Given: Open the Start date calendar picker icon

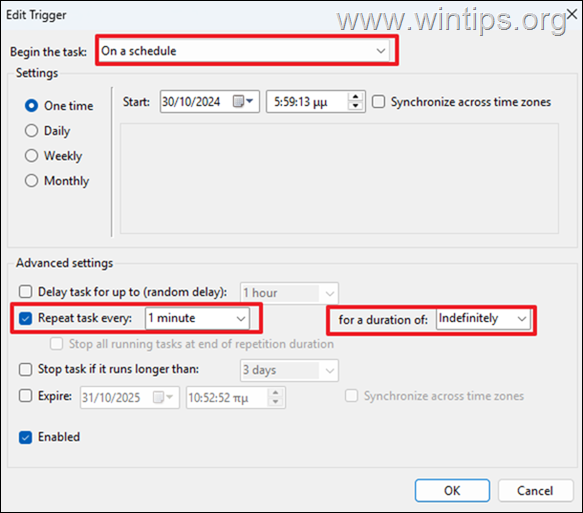Looking at the screenshot, I should tap(243, 101).
